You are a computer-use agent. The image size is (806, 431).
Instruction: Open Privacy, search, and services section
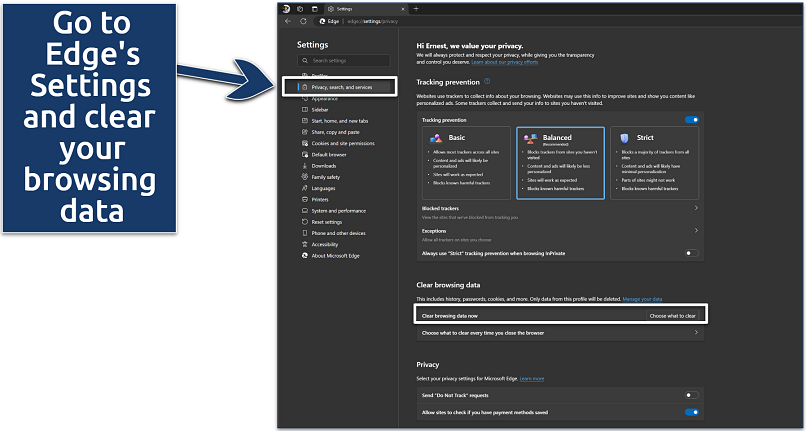click(x=340, y=87)
